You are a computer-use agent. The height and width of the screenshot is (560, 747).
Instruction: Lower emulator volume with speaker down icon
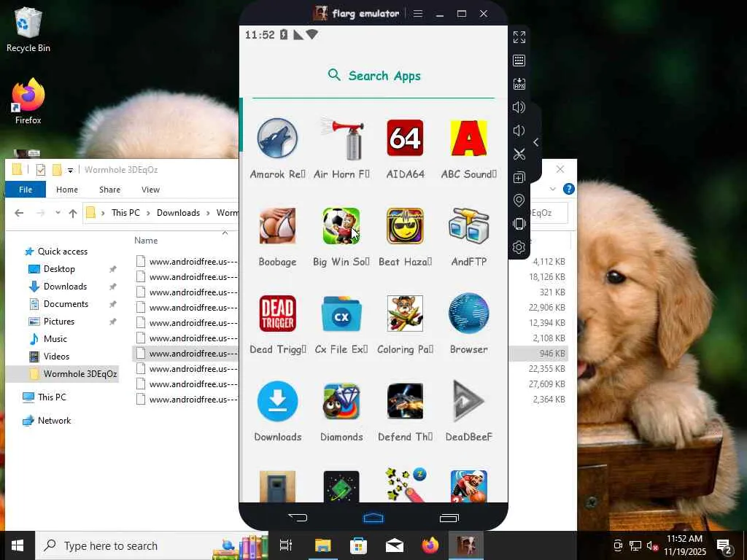519,131
